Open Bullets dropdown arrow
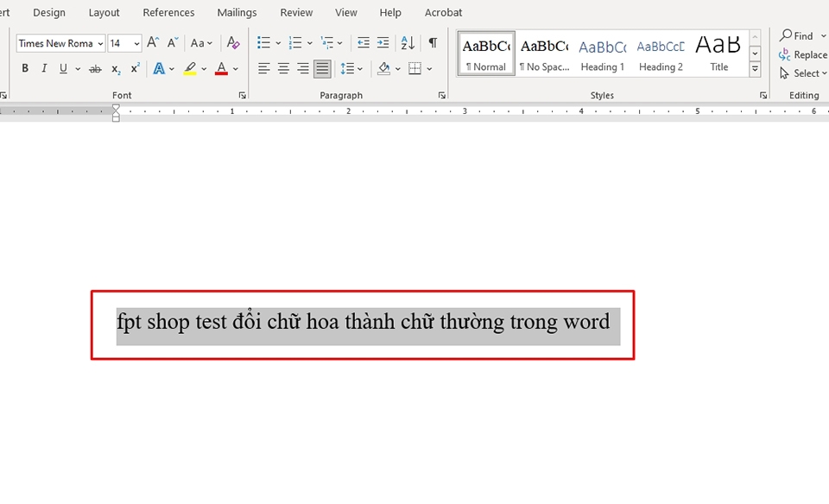The height and width of the screenshot is (504, 829). (x=278, y=43)
